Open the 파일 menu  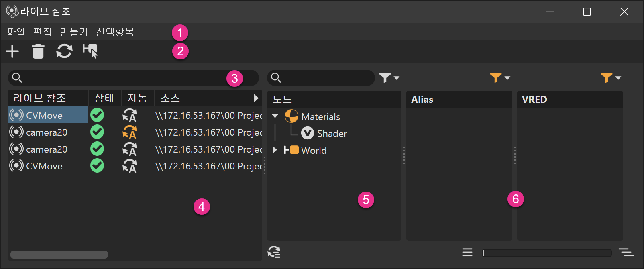pyautogui.click(x=16, y=32)
